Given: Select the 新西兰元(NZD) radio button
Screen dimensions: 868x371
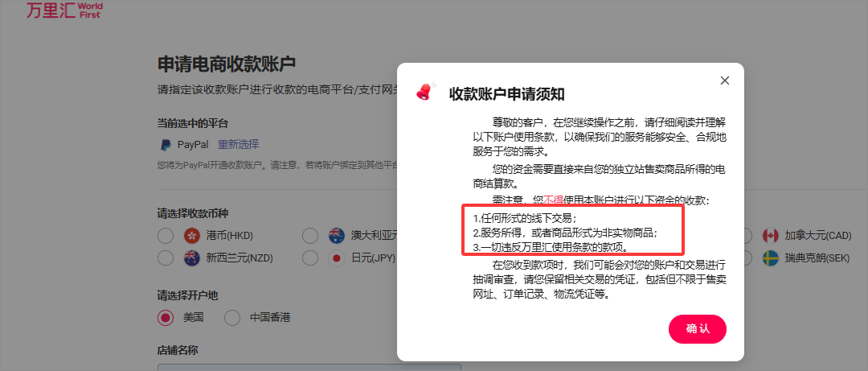Looking at the screenshot, I should (x=166, y=258).
